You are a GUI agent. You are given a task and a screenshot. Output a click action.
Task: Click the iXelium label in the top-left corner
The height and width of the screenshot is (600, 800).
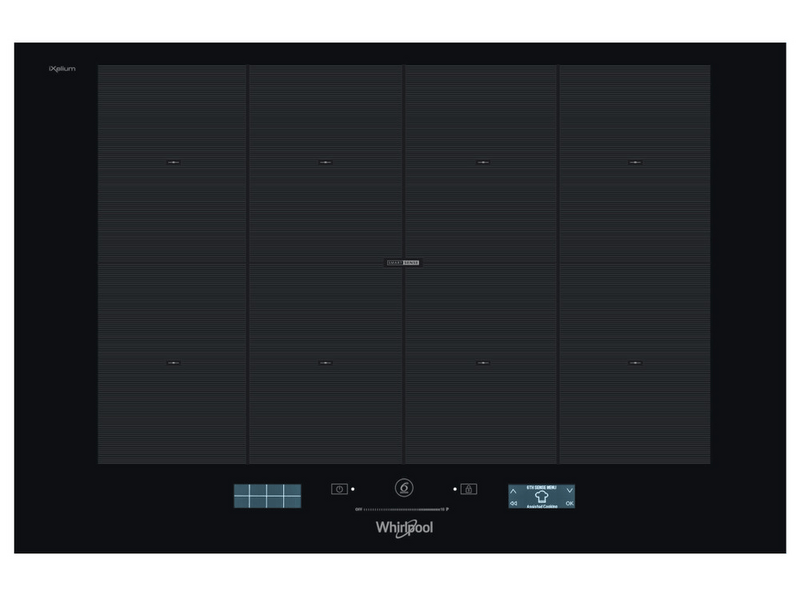(62, 69)
